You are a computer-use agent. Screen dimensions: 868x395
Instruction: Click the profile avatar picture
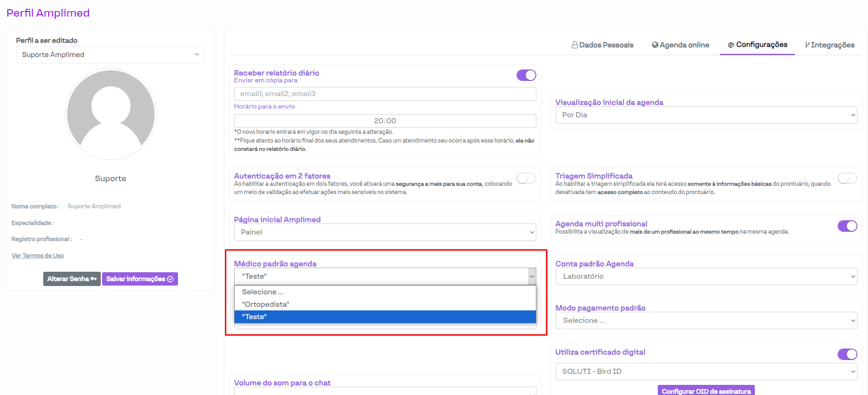tap(111, 114)
